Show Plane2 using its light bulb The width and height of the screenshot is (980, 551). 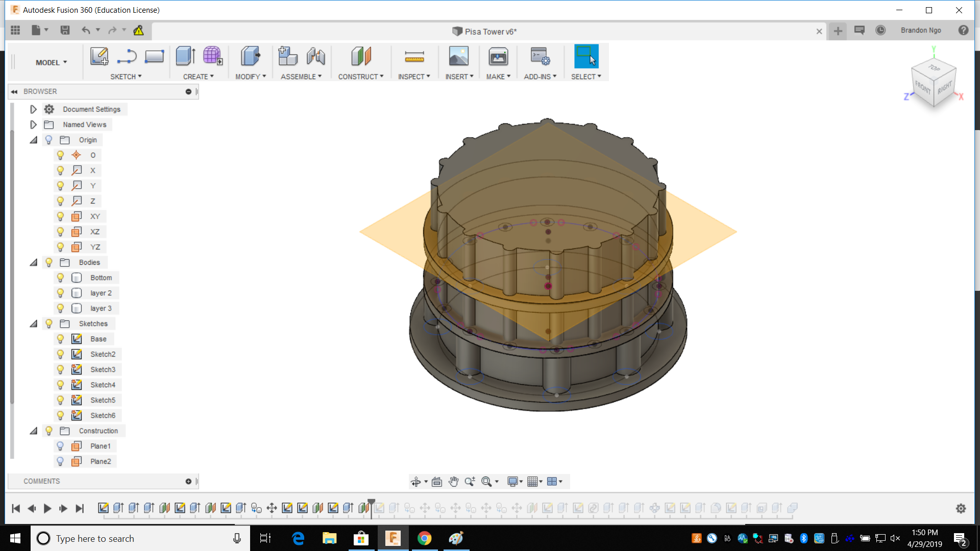(x=60, y=461)
